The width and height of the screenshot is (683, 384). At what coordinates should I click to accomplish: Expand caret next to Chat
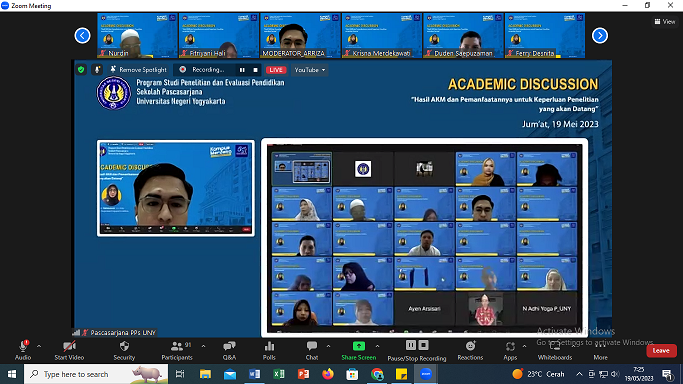pyautogui.click(x=328, y=347)
